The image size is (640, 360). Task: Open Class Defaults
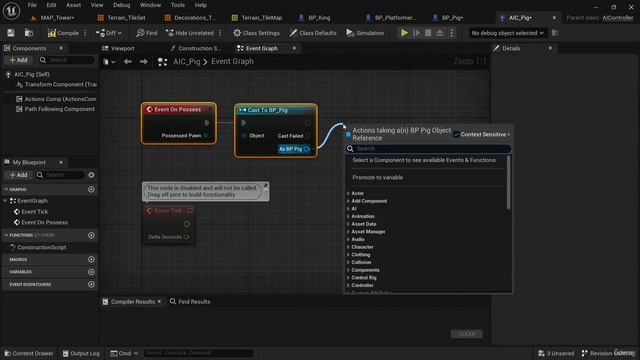313,33
